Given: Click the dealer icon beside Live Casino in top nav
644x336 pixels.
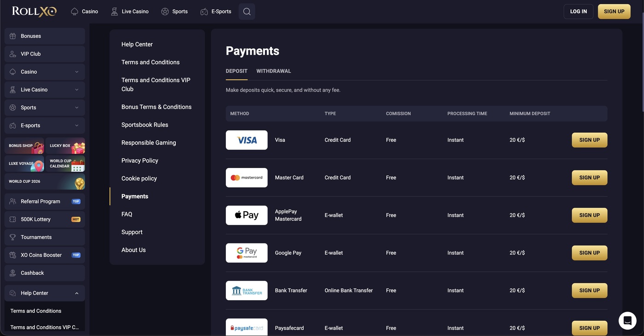Looking at the screenshot, I should [x=114, y=12].
